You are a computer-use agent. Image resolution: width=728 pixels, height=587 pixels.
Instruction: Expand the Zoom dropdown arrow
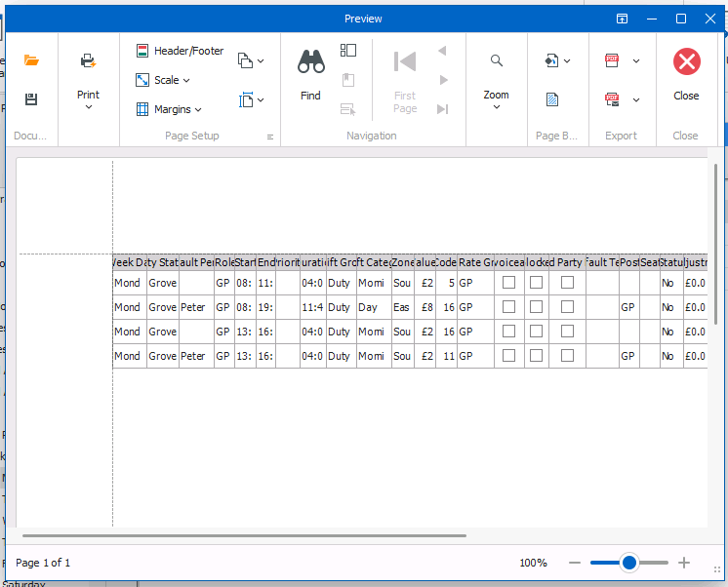[x=497, y=106]
